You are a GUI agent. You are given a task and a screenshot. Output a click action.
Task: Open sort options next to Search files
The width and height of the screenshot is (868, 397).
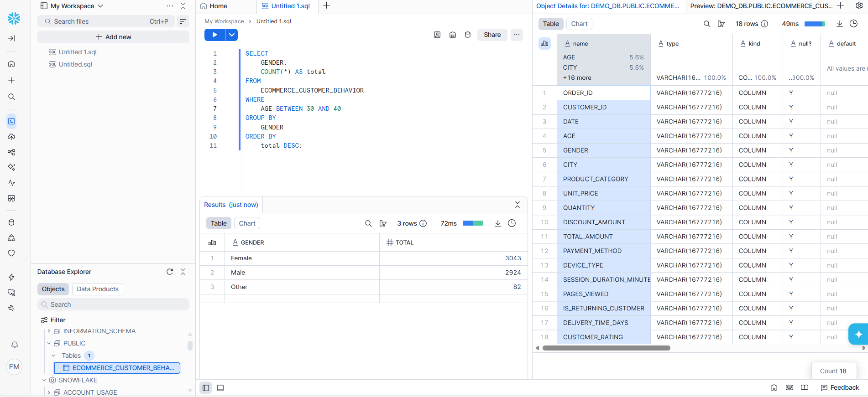(183, 21)
